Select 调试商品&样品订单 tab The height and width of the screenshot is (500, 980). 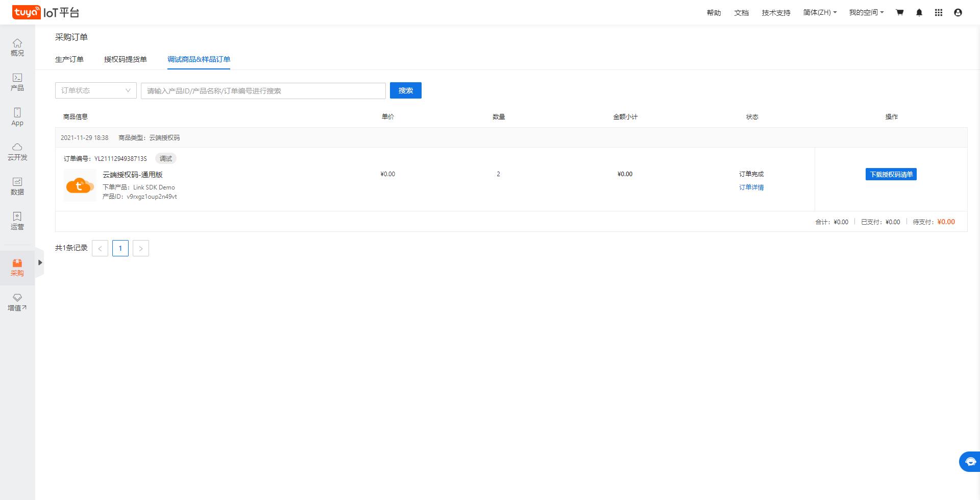coord(199,59)
